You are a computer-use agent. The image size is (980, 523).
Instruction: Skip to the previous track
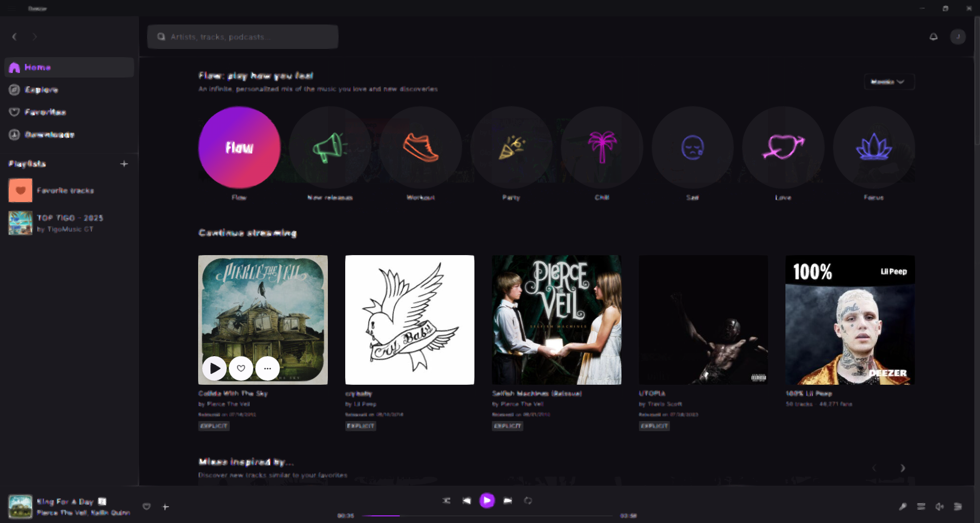466,501
